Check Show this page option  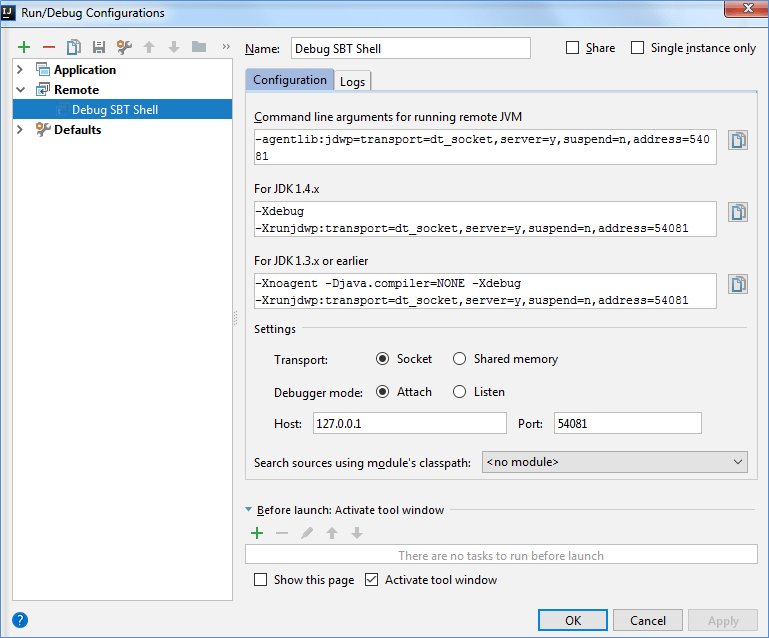click(260, 580)
